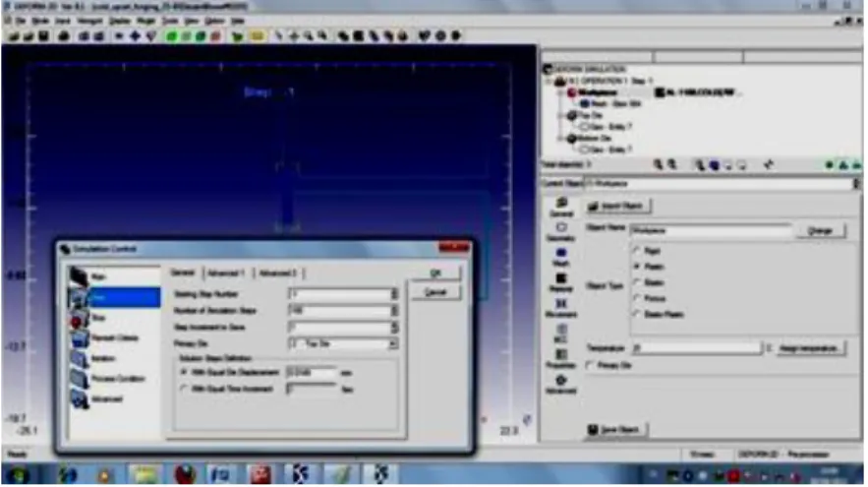Click the yellow envelope icon in main toolbar
Viewport: 868px width, 487px height.
coord(258,36)
